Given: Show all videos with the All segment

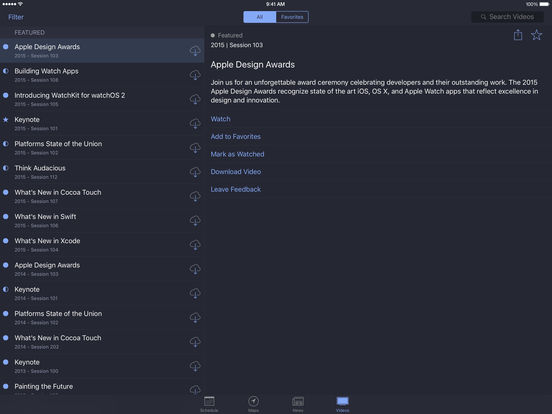Looking at the screenshot, I should pos(260,17).
